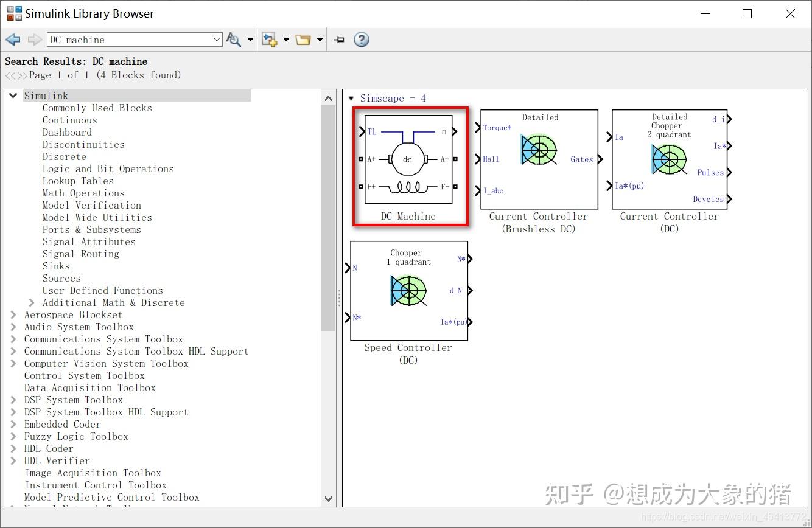The width and height of the screenshot is (812, 528).
Task: Expand the Fuzzy Logic Toolbox node
Action: point(13,436)
